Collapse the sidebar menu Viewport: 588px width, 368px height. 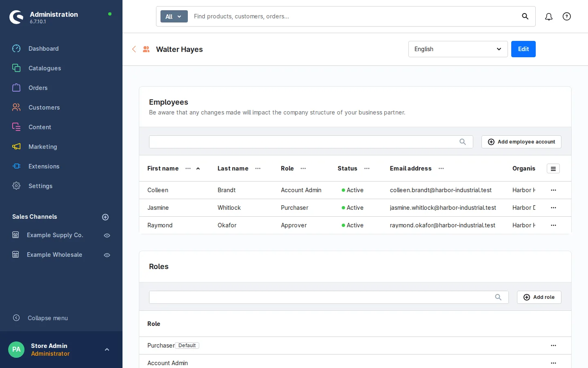pos(40,318)
